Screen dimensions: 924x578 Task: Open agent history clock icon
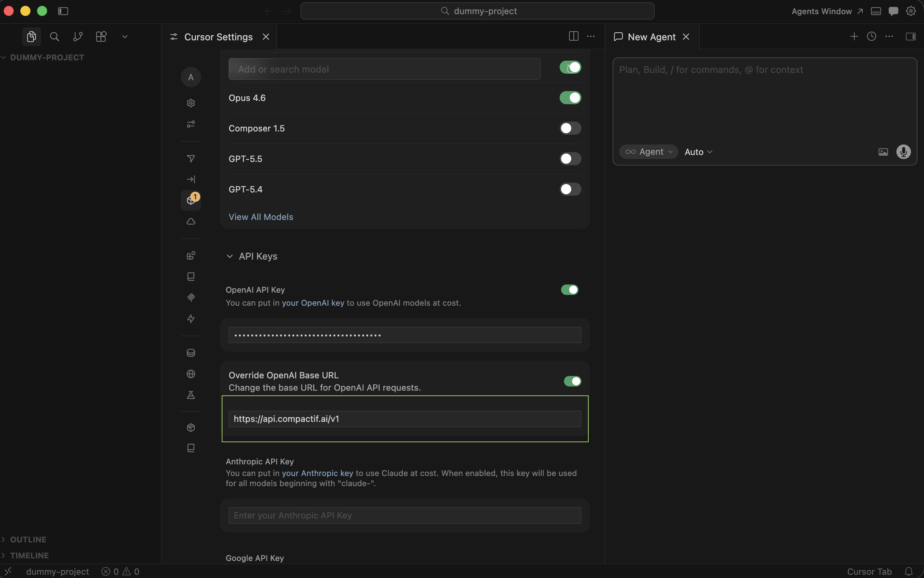(872, 36)
